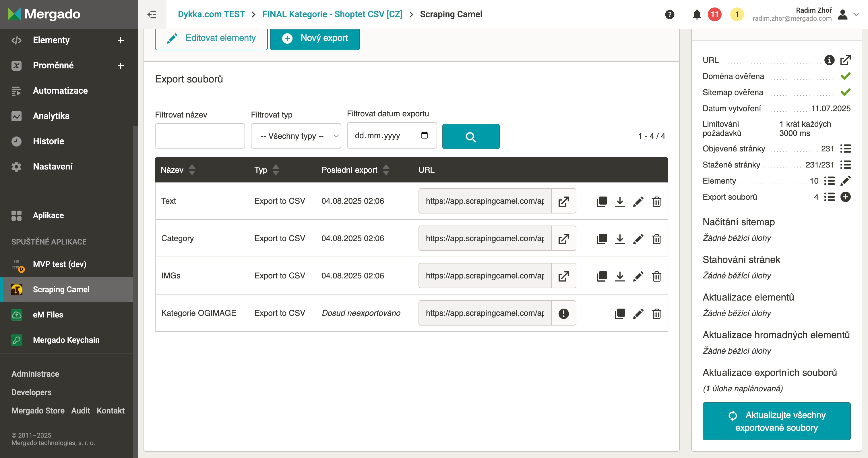Click warning icon on Kategorie OGIMAGE URL
Screen dimensions: 868x458
coord(563,313)
